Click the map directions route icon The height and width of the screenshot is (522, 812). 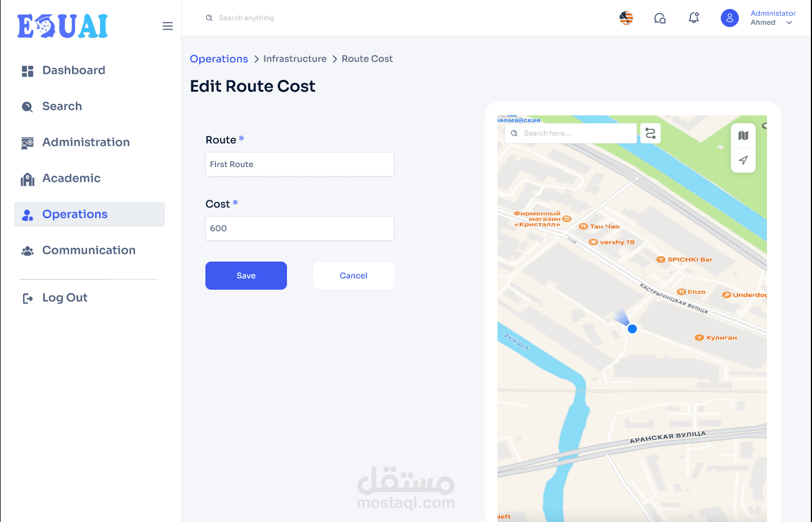[651, 133]
